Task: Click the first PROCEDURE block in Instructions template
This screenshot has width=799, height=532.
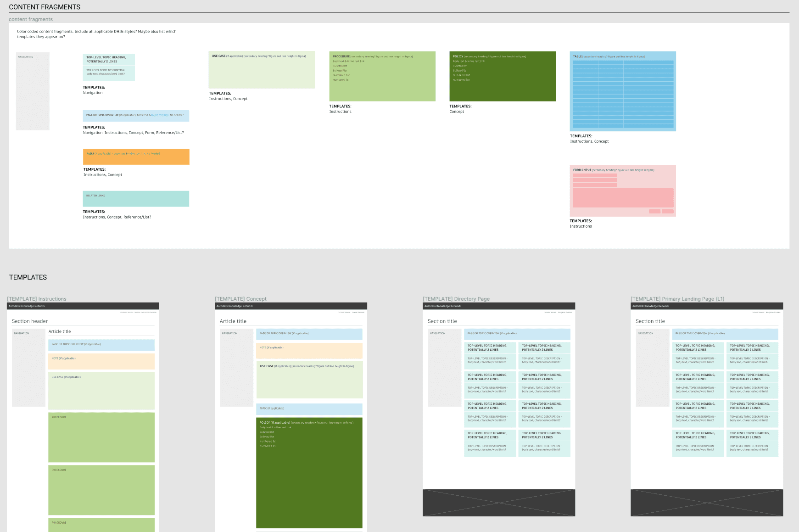Action: pos(101,437)
